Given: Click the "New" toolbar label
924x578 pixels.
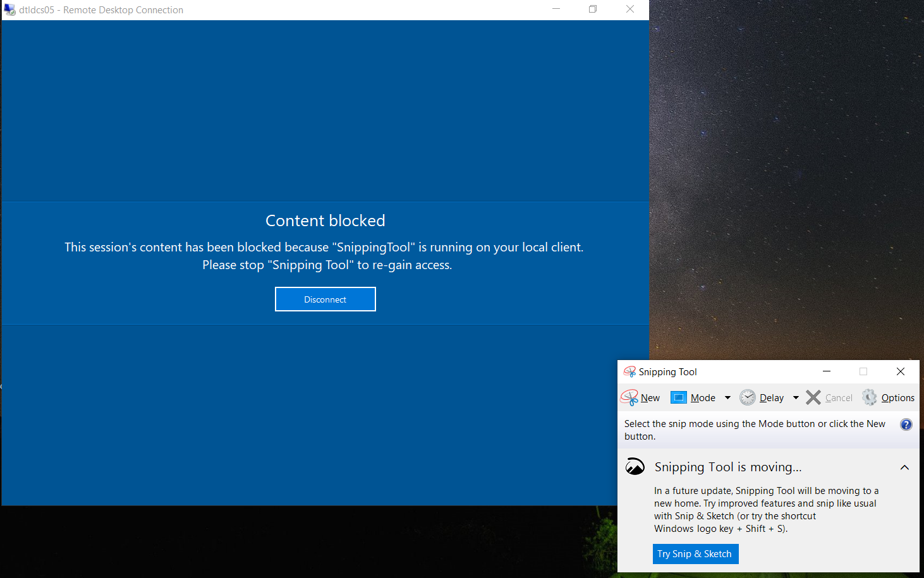Looking at the screenshot, I should coord(650,397).
